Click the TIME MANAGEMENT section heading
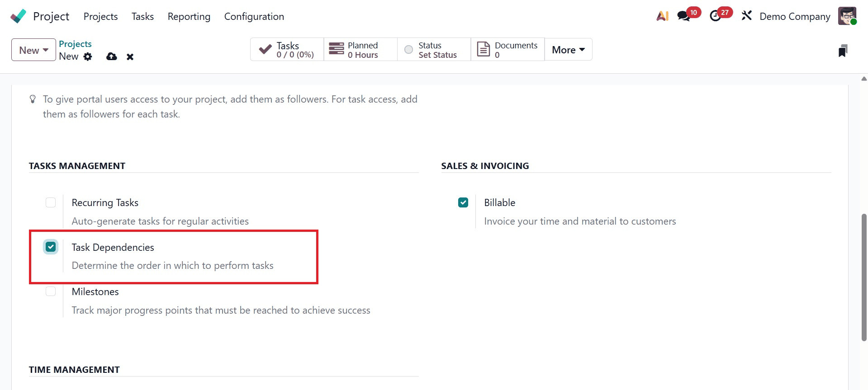Viewport: 868px width, 390px height. pos(74,370)
